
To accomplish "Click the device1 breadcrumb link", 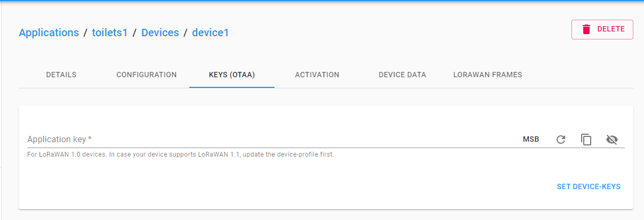I will coord(211,32).
